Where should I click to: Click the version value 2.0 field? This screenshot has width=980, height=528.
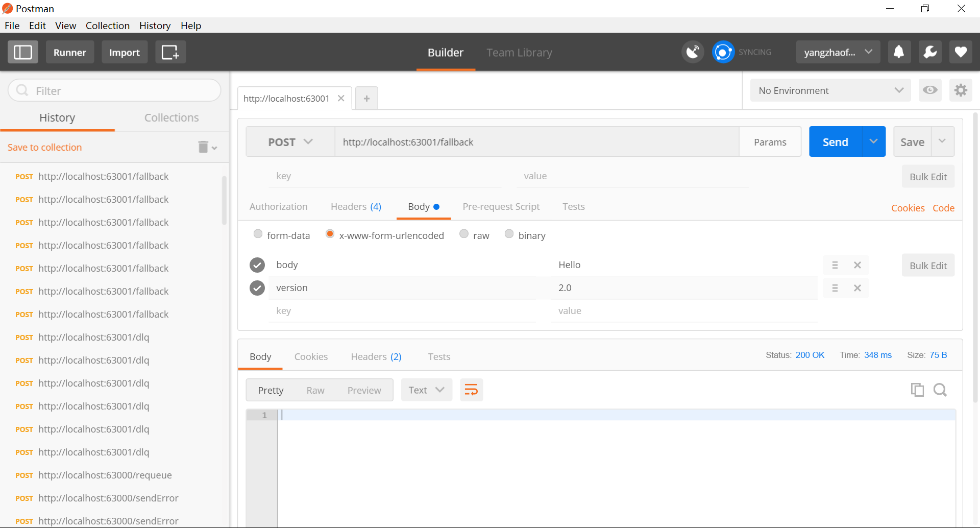pos(684,288)
